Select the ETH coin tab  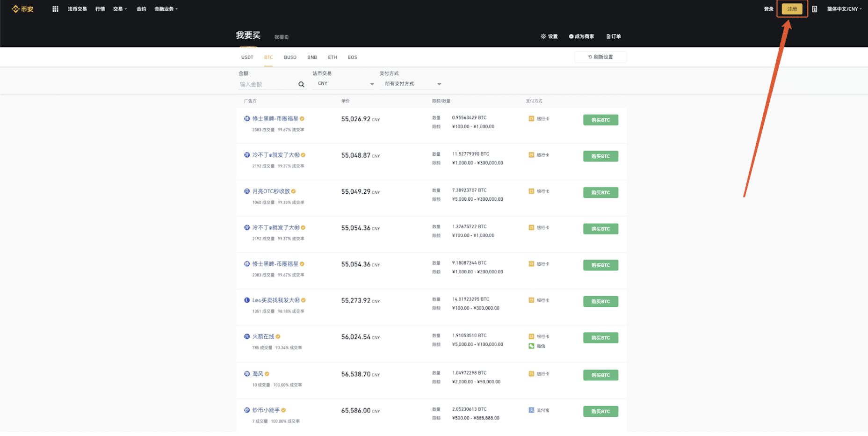coord(333,58)
